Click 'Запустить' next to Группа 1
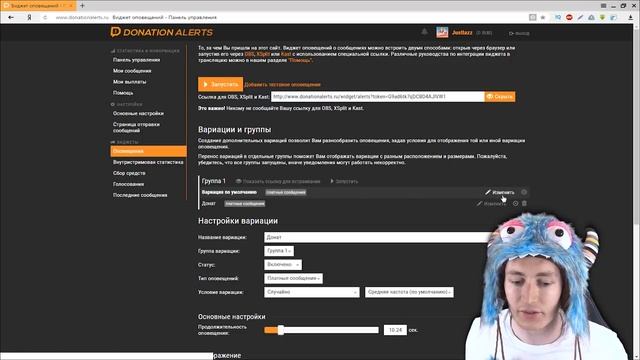640x360 pixels. coord(344,181)
